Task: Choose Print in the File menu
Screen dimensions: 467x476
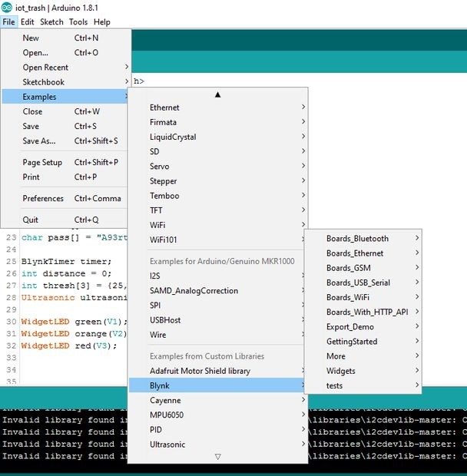Action: coord(65,177)
